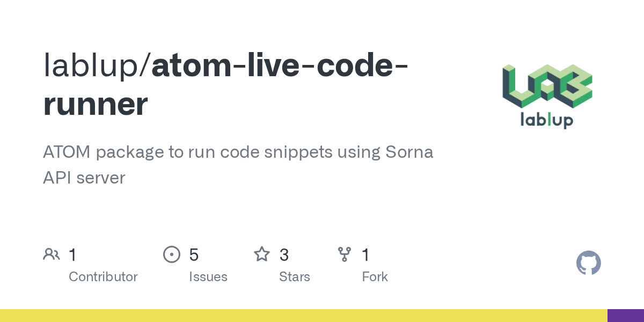Click the Issues label text
The image size is (644, 322).
(208, 277)
